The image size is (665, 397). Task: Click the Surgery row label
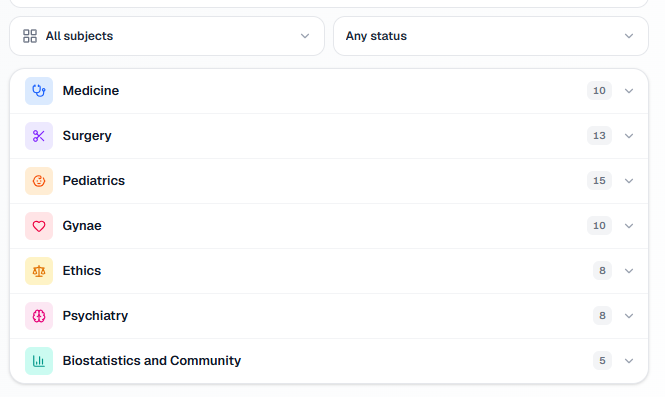point(87,136)
